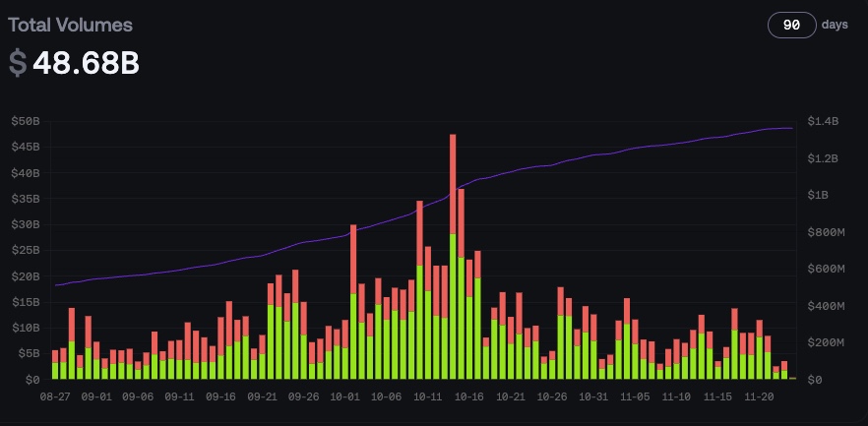868x426 pixels.
Task: Click the $800M right axis label
Action: pos(825,232)
